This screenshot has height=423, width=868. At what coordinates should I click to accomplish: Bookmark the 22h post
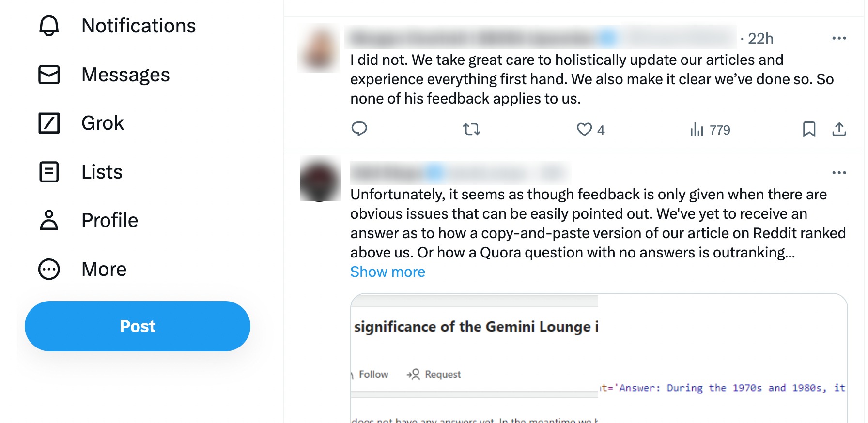(x=809, y=129)
